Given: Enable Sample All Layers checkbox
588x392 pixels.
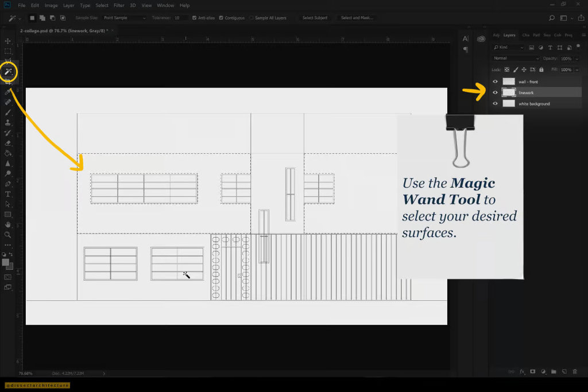Looking at the screenshot, I should 252,18.
